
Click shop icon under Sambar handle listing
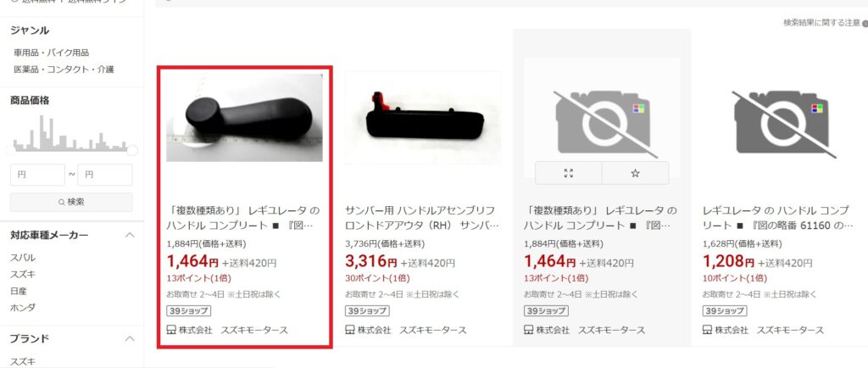(x=350, y=330)
